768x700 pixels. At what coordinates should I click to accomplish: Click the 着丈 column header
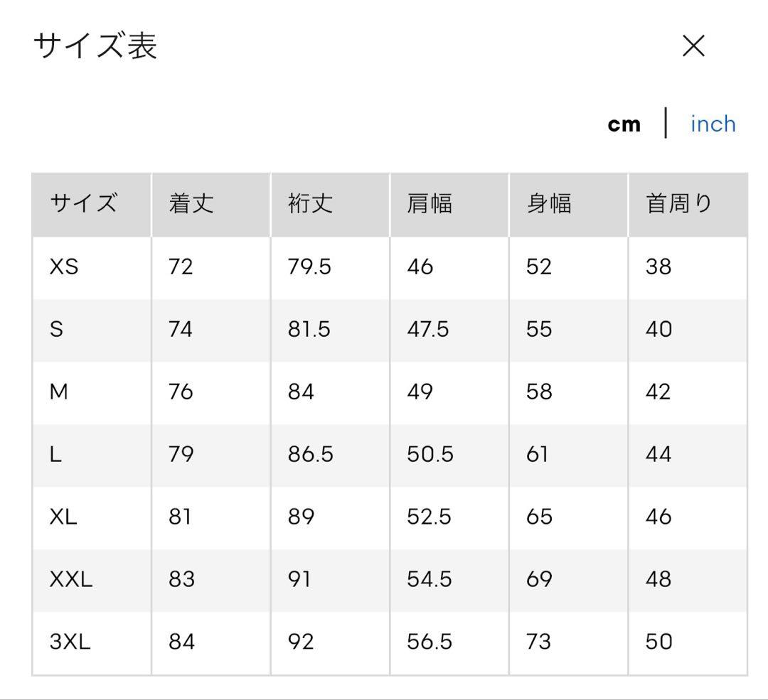point(191,203)
